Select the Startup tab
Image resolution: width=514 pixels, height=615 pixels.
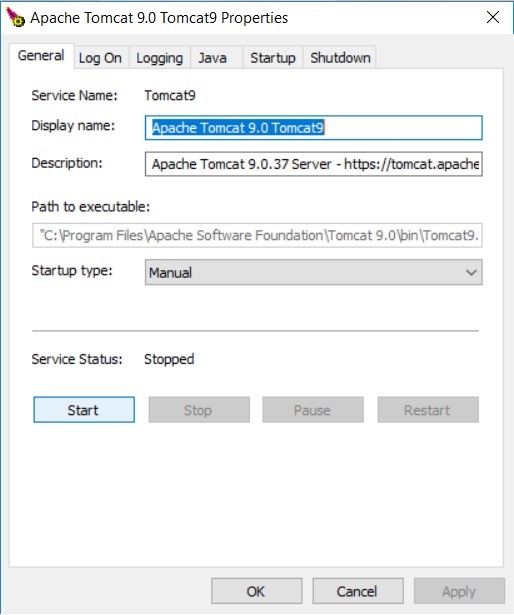(x=273, y=58)
